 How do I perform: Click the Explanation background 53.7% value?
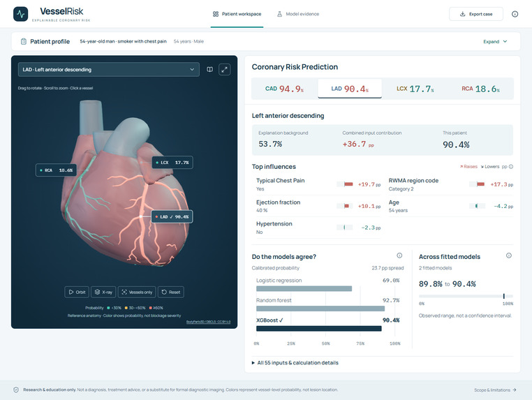[270, 145]
